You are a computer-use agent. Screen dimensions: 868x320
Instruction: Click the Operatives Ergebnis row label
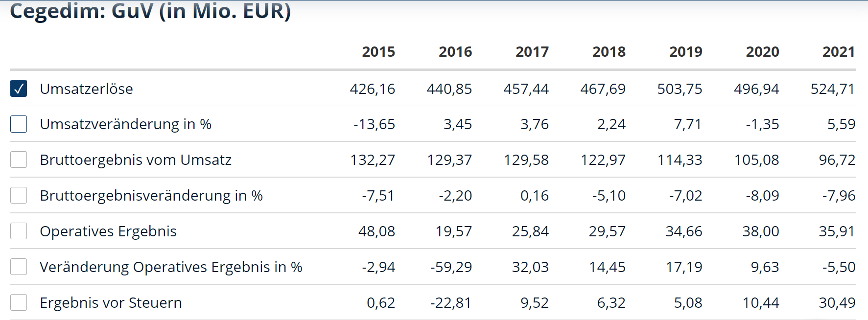pos(108,231)
